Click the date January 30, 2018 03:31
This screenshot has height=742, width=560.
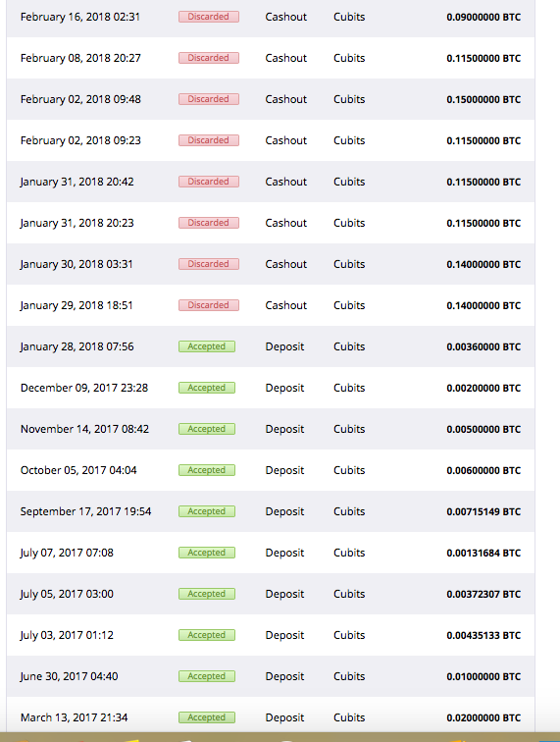point(76,264)
